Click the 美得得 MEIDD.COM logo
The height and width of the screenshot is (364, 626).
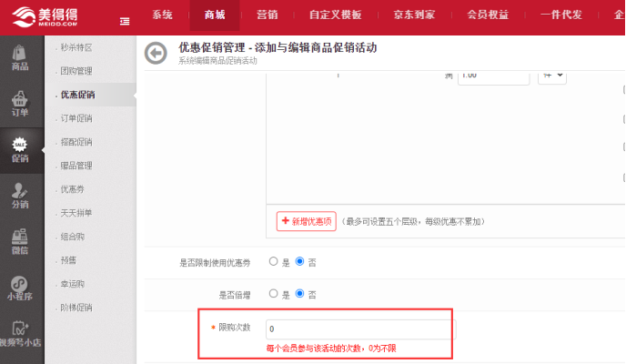point(45,17)
